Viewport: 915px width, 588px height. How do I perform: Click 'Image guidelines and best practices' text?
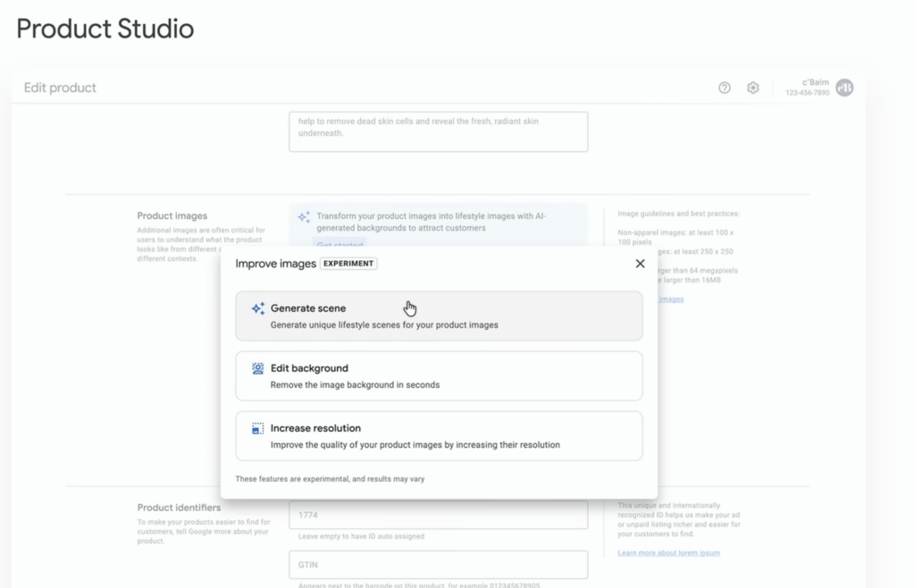coord(679,214)
